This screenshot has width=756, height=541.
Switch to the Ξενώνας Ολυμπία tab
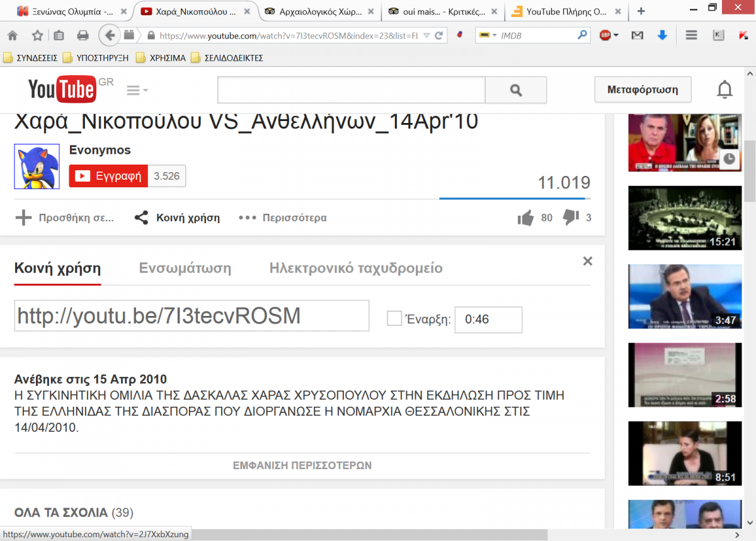click(67, 11)
